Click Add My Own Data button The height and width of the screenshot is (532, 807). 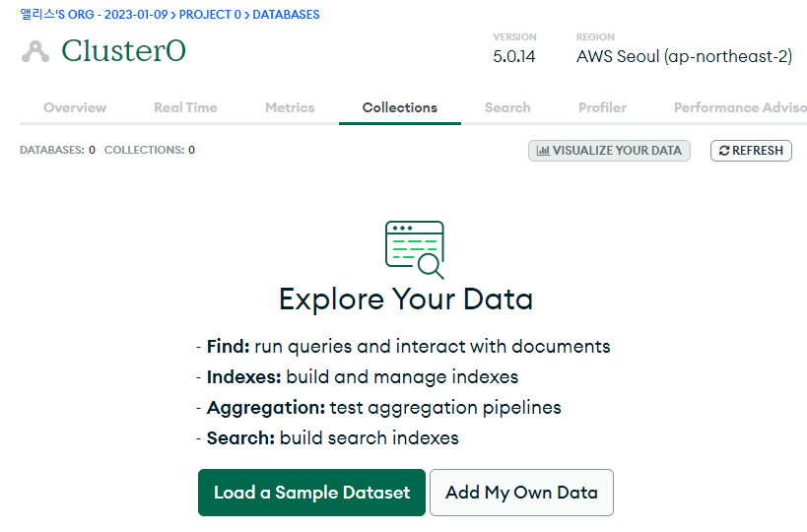pos(521,493)
